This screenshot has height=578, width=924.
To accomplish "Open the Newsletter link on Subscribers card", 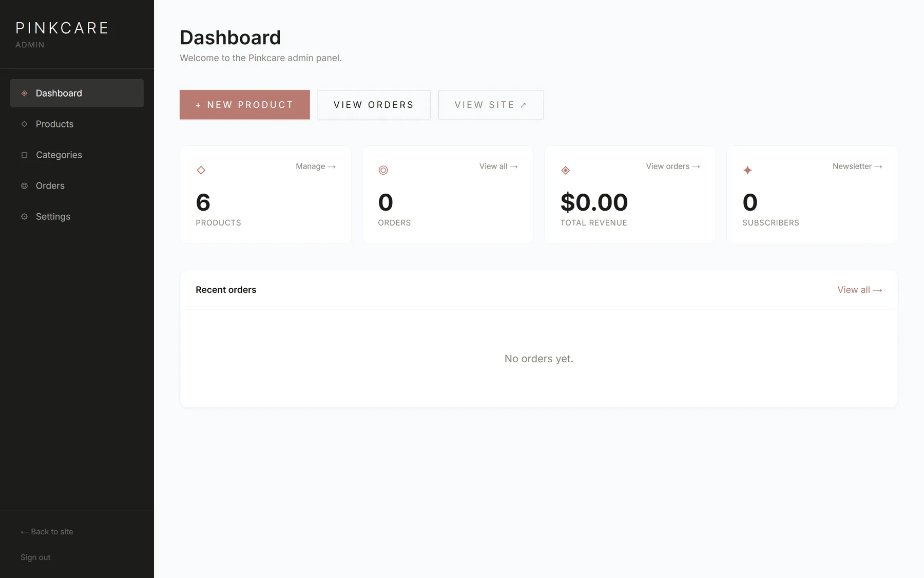I will tap(857, 166).
